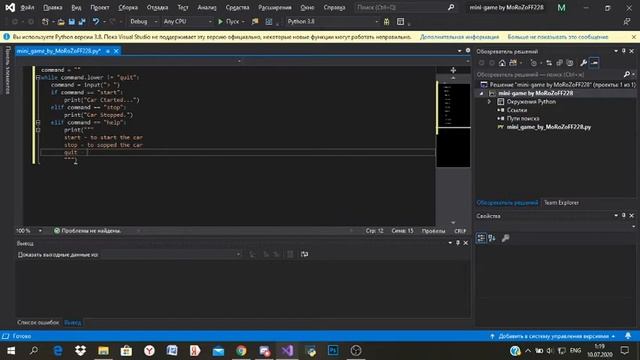Screen dimensions: 640x360
Task: Switch to the Список ошибок tab
Action: click(38, 322)
